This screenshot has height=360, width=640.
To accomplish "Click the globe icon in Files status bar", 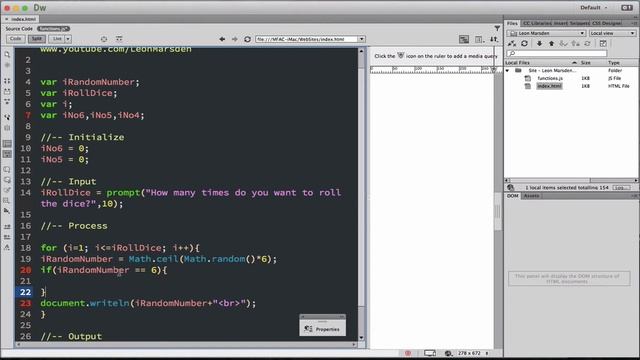I will click(x=511, y=187).
